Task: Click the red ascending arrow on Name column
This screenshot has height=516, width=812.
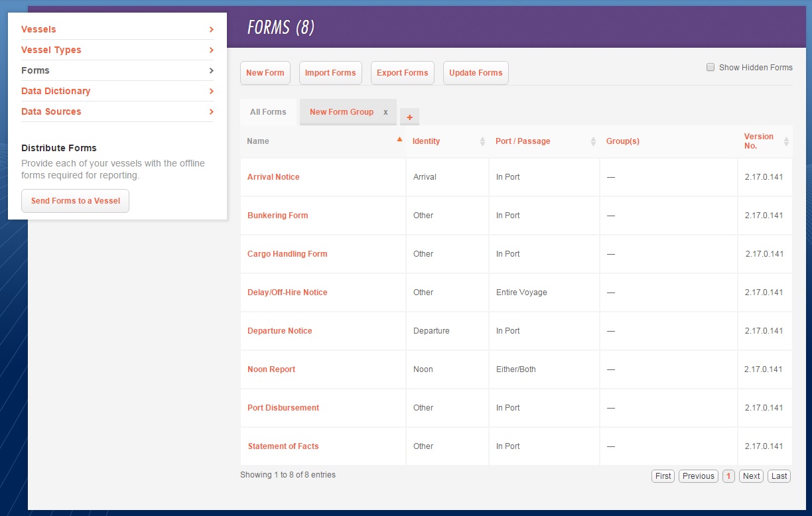Action: click(x=399, y=139)
